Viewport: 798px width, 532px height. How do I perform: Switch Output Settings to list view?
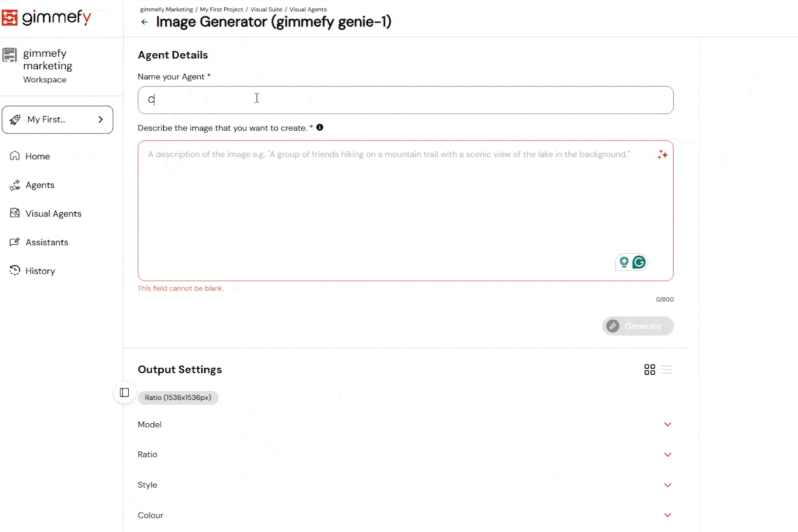(x=667, y=370)
